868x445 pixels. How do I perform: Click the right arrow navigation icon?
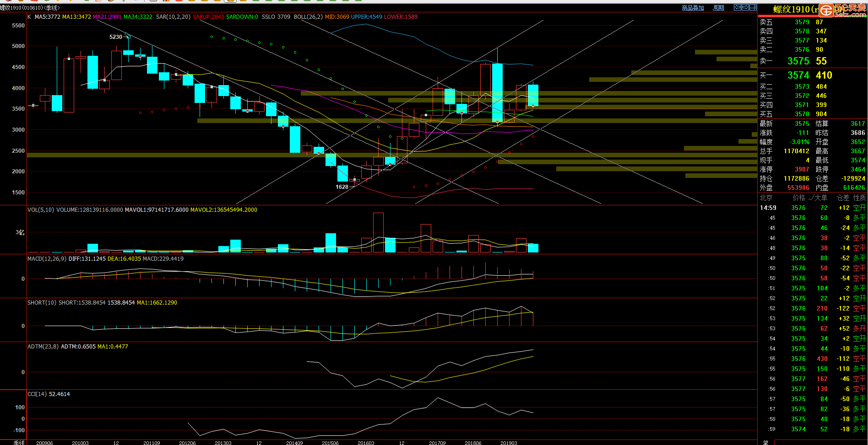pos(745,7)
